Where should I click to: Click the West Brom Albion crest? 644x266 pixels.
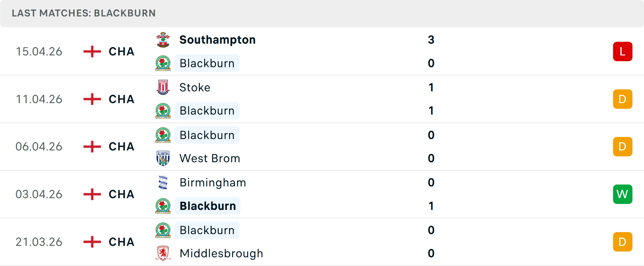pyautogui.click(x=163, y=158)
